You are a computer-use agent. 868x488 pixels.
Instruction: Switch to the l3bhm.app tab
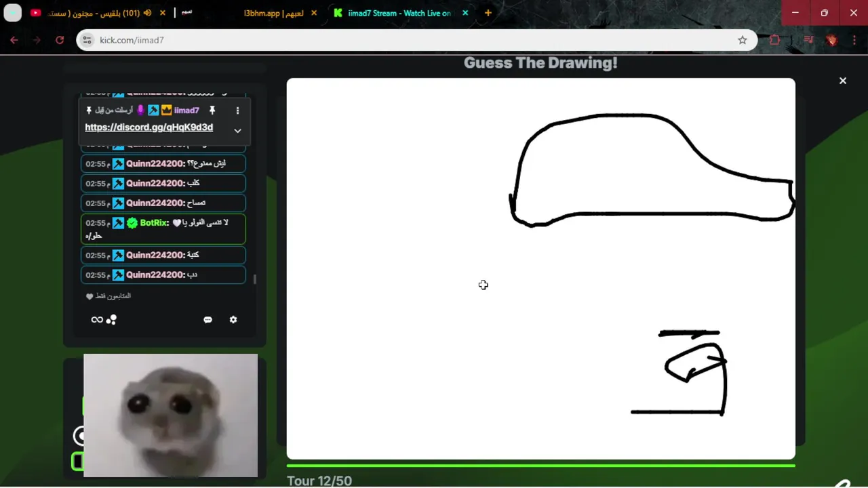[x=273, y=13]
